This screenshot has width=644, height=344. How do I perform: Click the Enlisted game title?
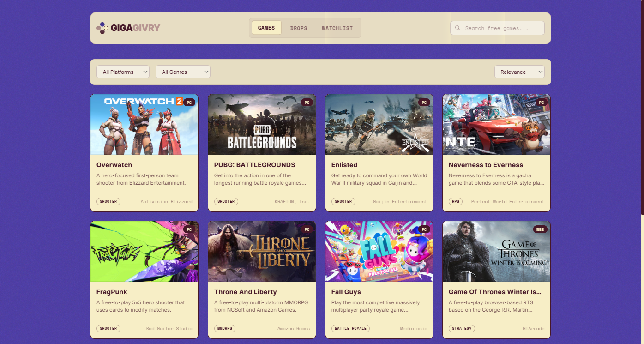tap(344, 165)
